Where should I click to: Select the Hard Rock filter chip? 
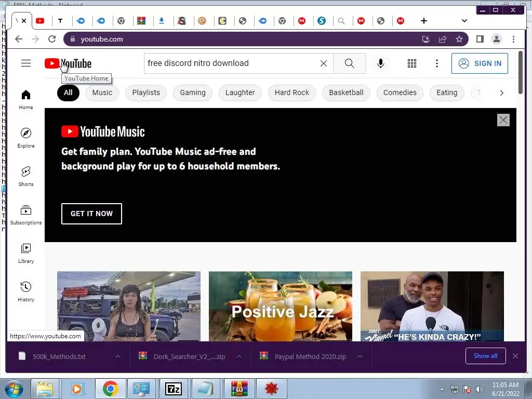[x=292, y=92]
